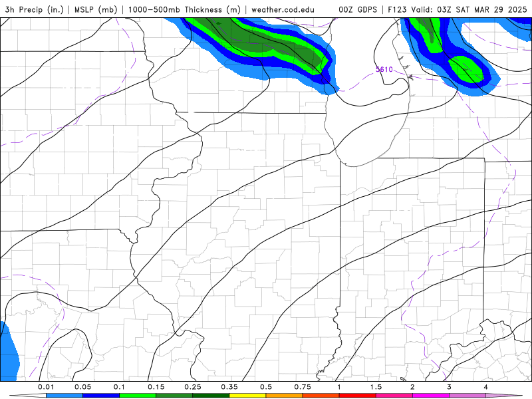
Task: Click the red legend swatch after 1
Action: (358, 396)
